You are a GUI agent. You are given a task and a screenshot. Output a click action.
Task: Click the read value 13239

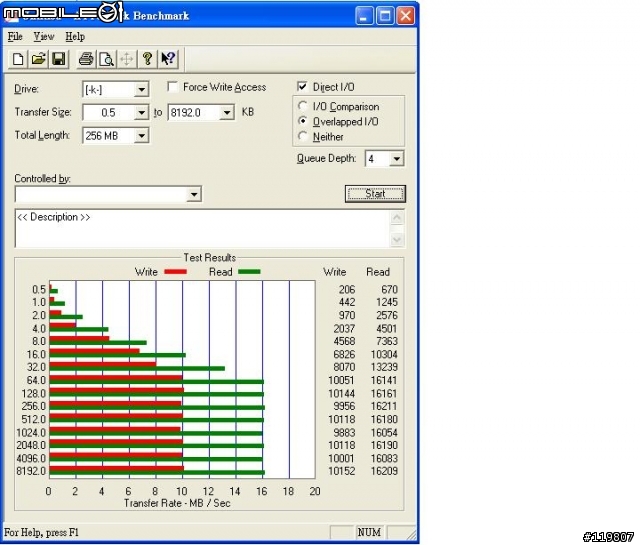(x=384, y=367)
